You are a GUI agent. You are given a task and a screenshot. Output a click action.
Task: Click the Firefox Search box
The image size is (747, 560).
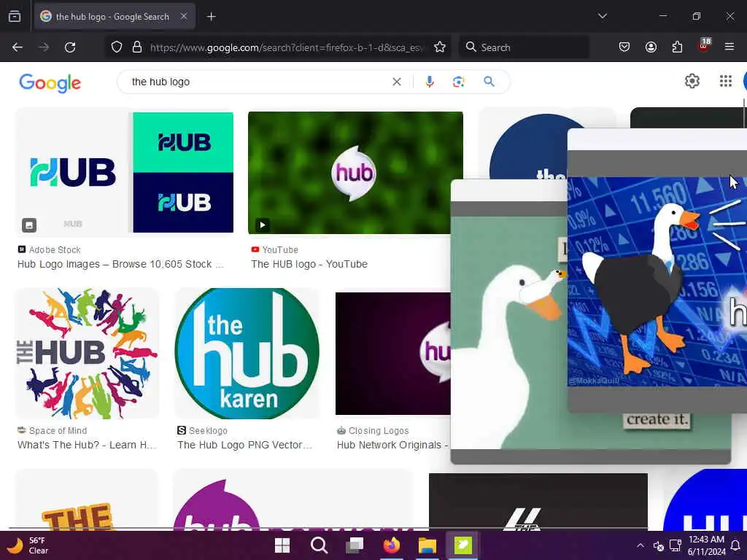point(524,47)
